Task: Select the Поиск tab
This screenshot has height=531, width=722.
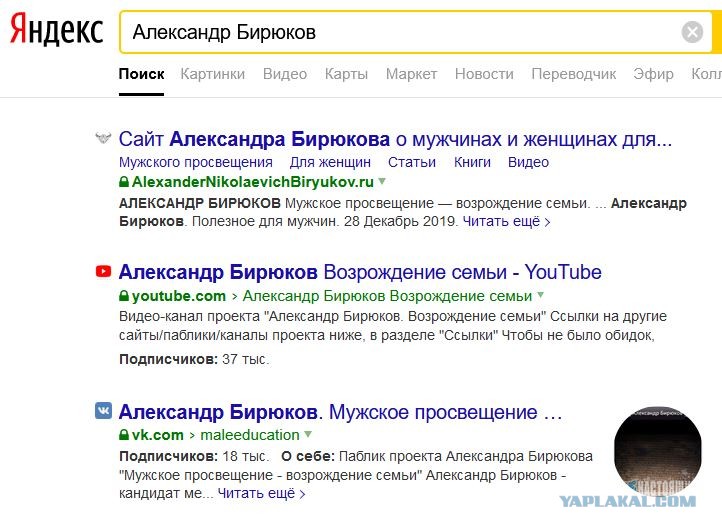Action: (x=141, y=74)
